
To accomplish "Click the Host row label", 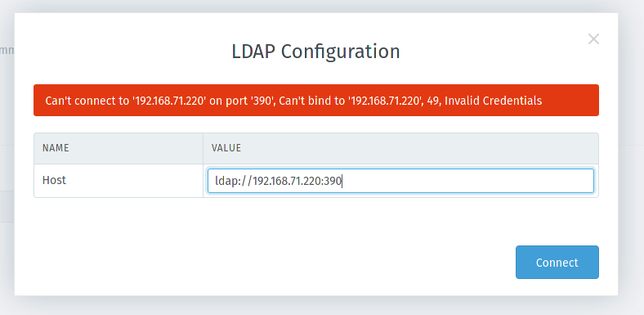I will tap(54, 180).
